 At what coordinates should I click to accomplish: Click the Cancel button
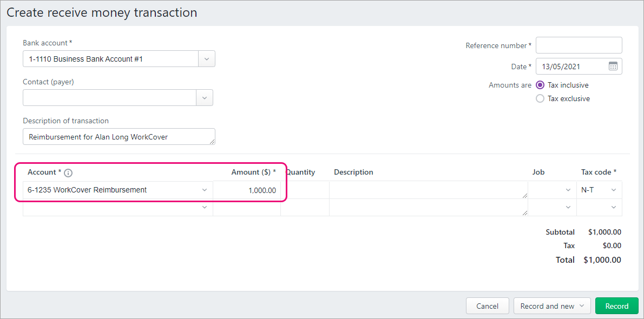[488, 306]
